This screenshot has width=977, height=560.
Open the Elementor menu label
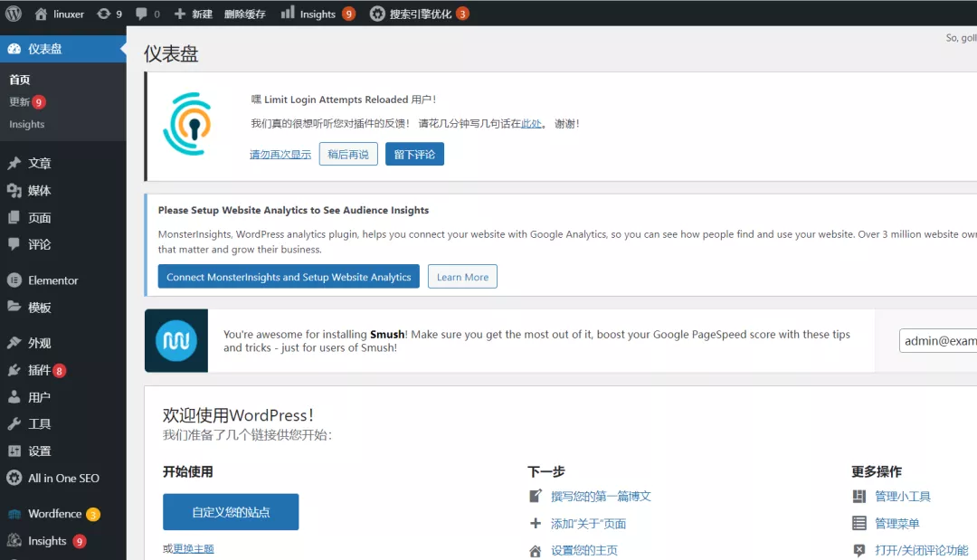[53, 280]
